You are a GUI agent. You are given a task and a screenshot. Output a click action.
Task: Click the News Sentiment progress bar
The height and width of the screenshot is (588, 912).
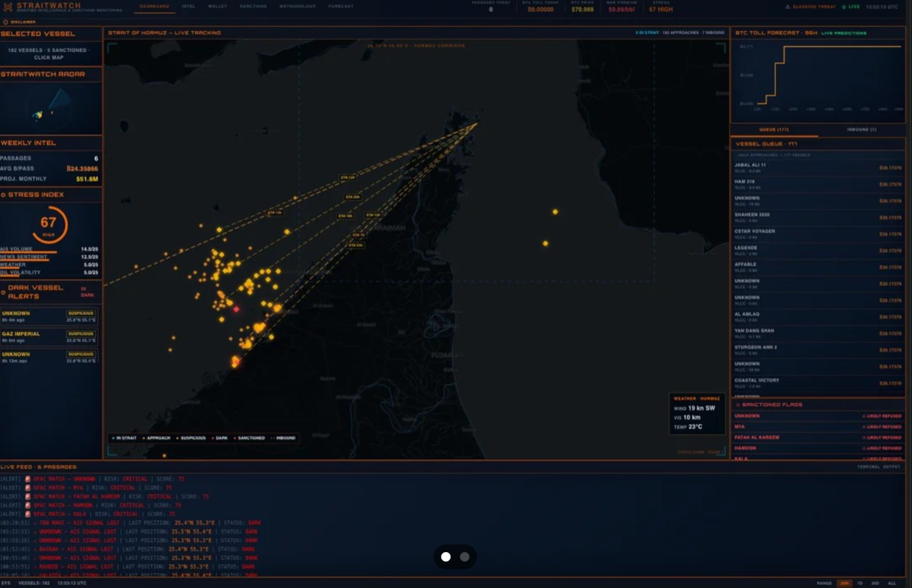pyautogui.click(x=24, y=260)
